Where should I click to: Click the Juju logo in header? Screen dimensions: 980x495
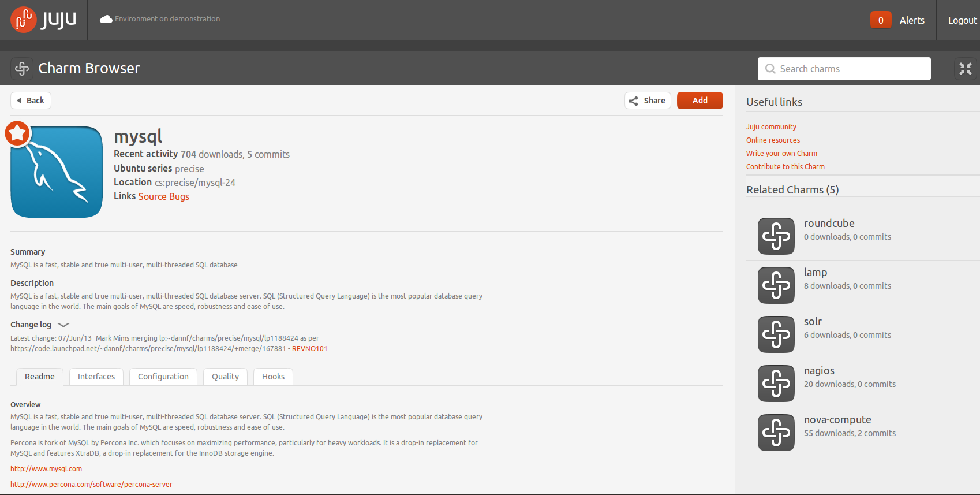click(43, 20)
